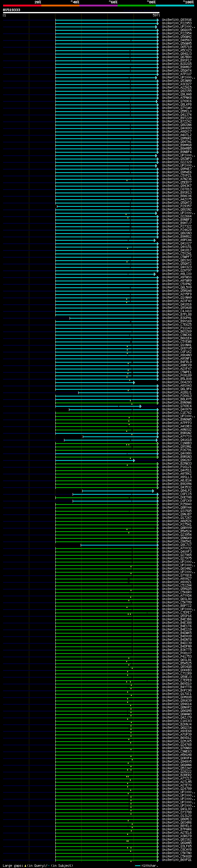Click the UniRef100_Q6L9F6 label
The height and width of the screenshot is (868, 197).
pos(176,389)
